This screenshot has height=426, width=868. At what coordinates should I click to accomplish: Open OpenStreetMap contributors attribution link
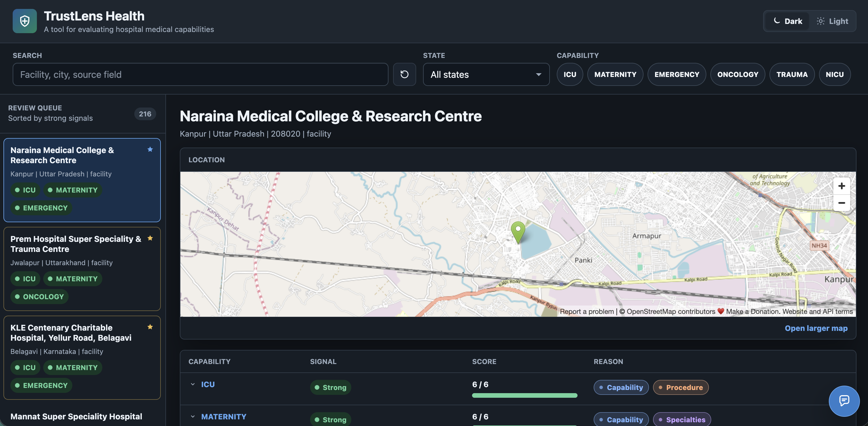click(x=671, y=311)
